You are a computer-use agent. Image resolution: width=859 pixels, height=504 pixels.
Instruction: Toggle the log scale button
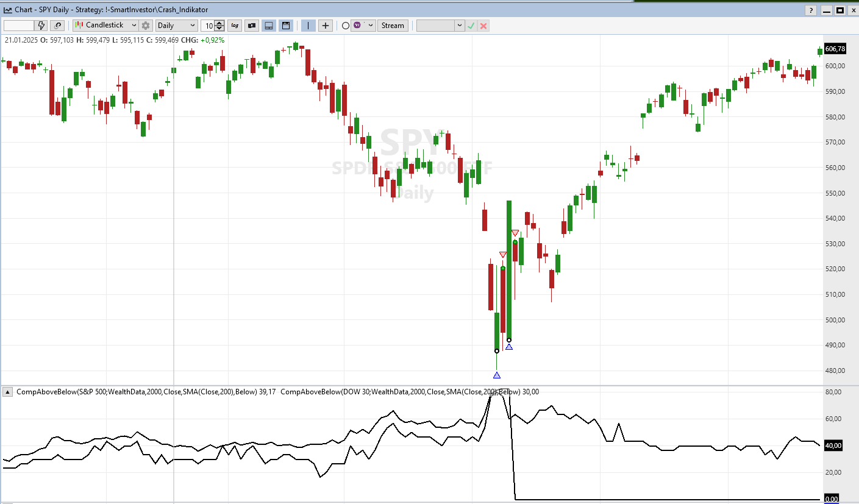(235, 26)
